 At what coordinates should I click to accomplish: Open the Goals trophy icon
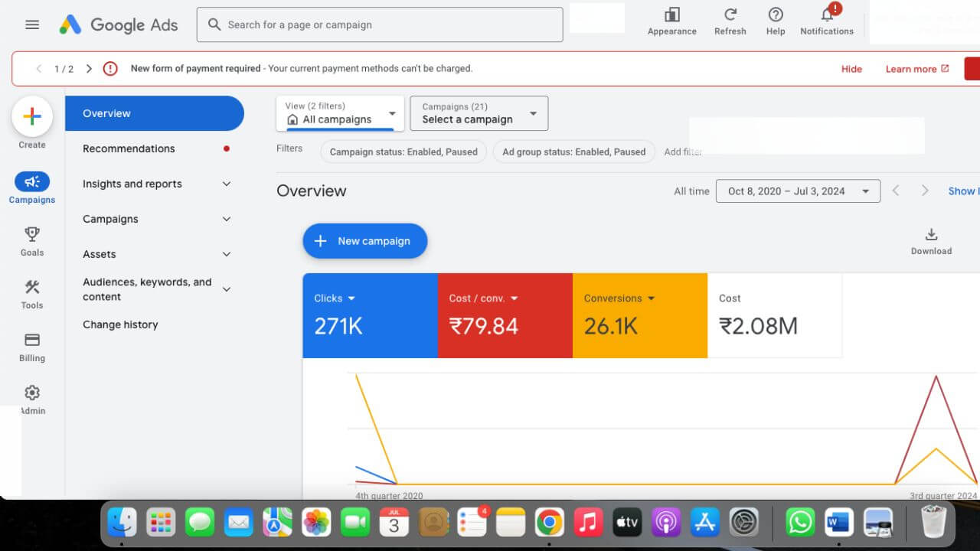(x=32, y=234)
